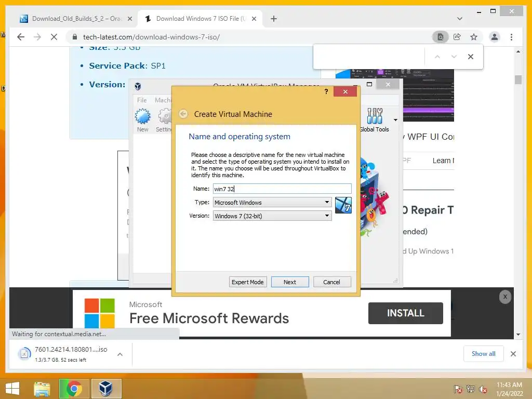Go back in Chrome

click(21, 37)
